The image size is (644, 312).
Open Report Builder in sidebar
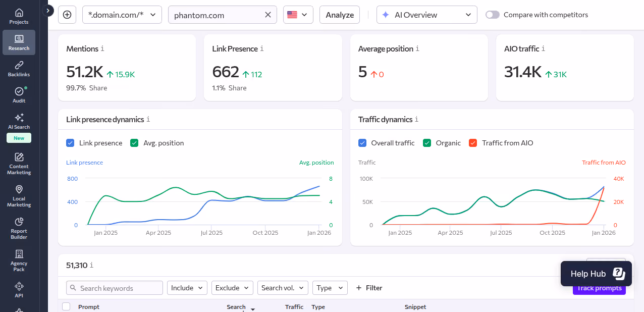click(x=19, y=228)
